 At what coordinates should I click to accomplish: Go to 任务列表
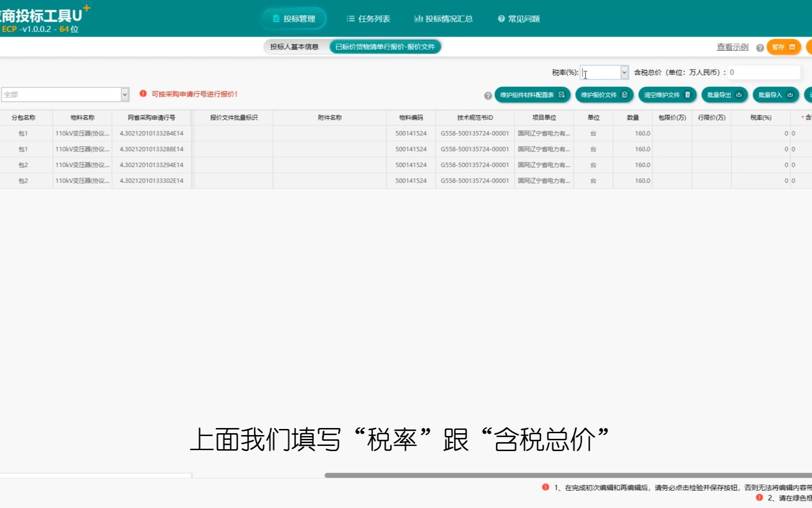[x=368, y=19]
